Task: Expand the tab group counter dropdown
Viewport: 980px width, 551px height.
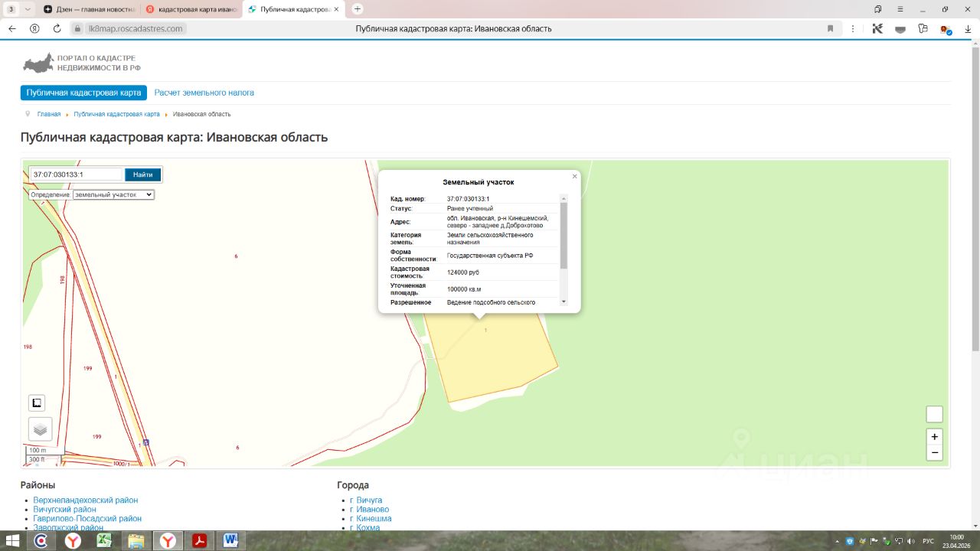Action: click(28, 9)
